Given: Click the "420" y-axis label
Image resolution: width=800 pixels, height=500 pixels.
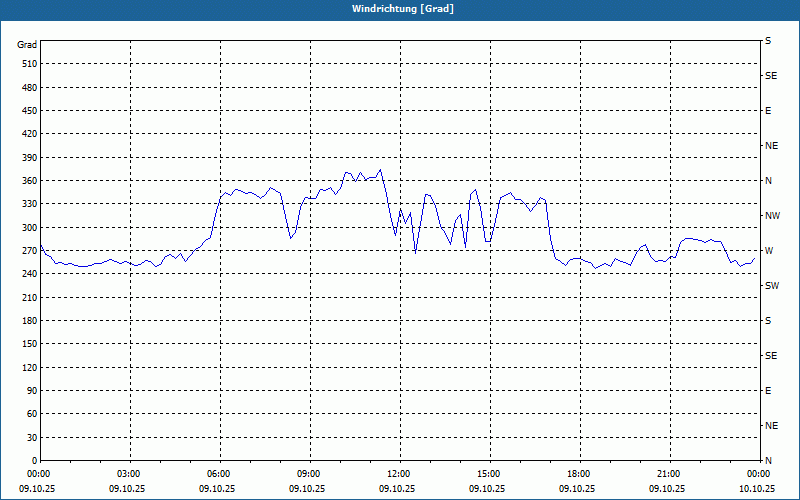Looking at the screenshot, I should tap(30, 134).
